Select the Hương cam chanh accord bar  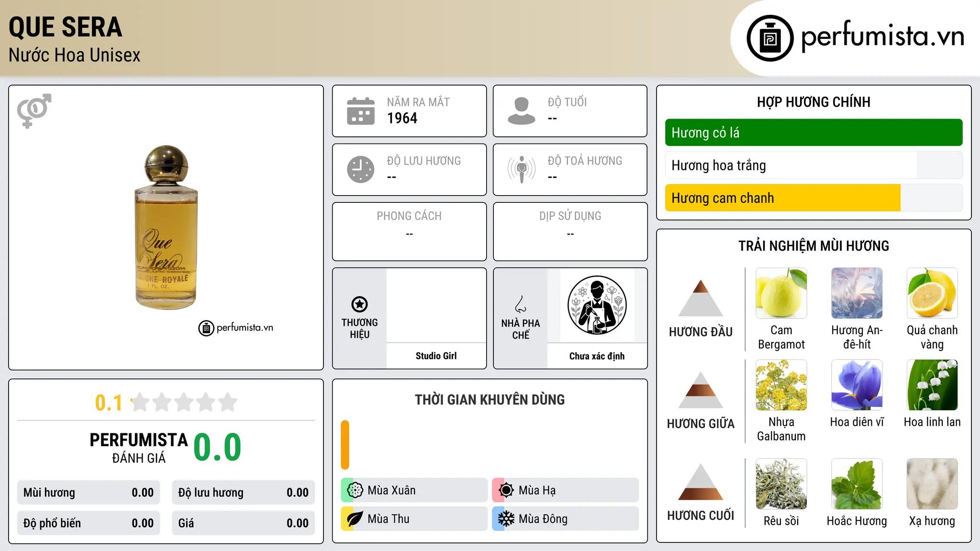814,198
